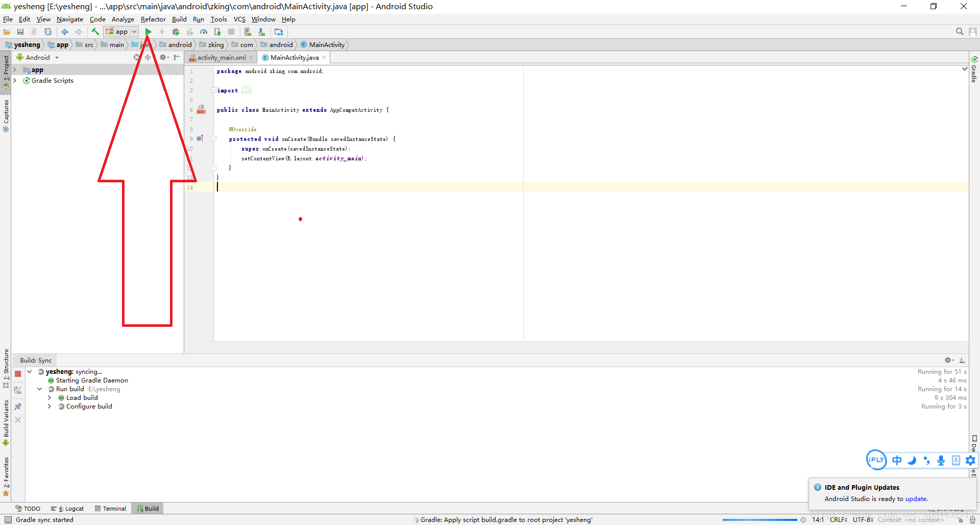This screenshot has height=525, width=980.
Task: Close the MainActivity.java tab
Action: pos(324,58)
